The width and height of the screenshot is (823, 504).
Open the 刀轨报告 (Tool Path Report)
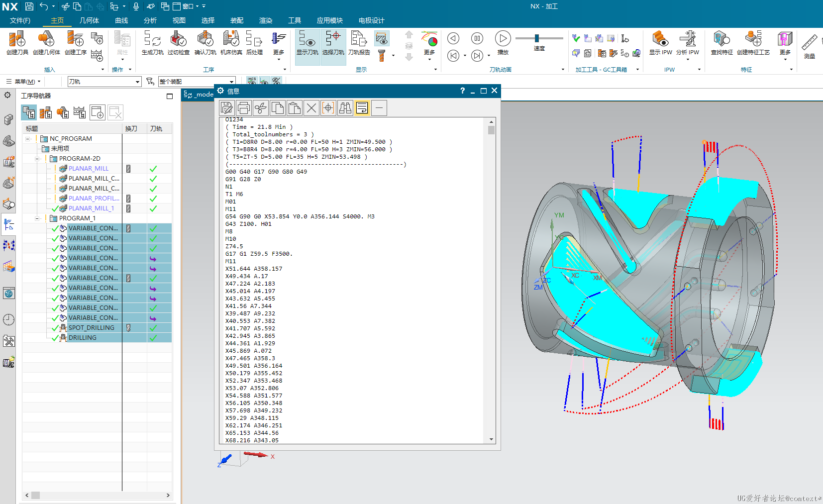(x=359, y=42)
